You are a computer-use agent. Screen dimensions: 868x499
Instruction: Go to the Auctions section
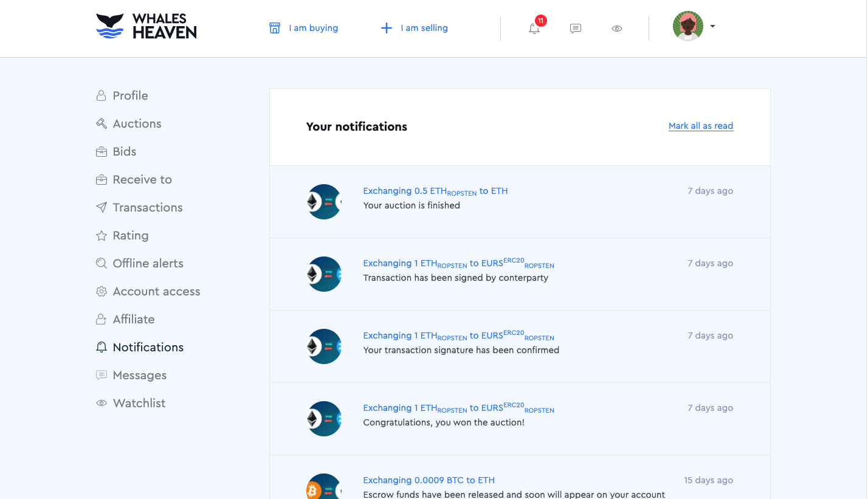pos(137,123)
